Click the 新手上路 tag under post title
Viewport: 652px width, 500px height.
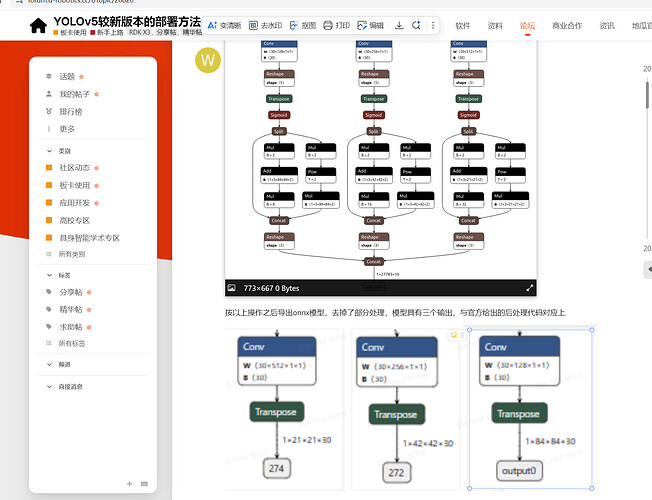pos(107,32)
